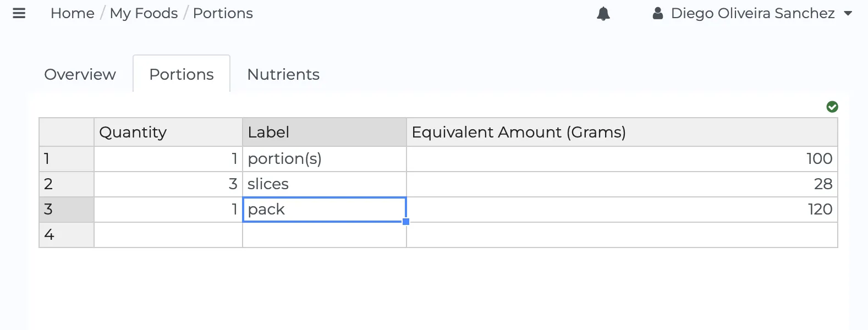Viewport: 868px width, 330px height.
Task: Click the user profile icon
Action: click(657, 14)
